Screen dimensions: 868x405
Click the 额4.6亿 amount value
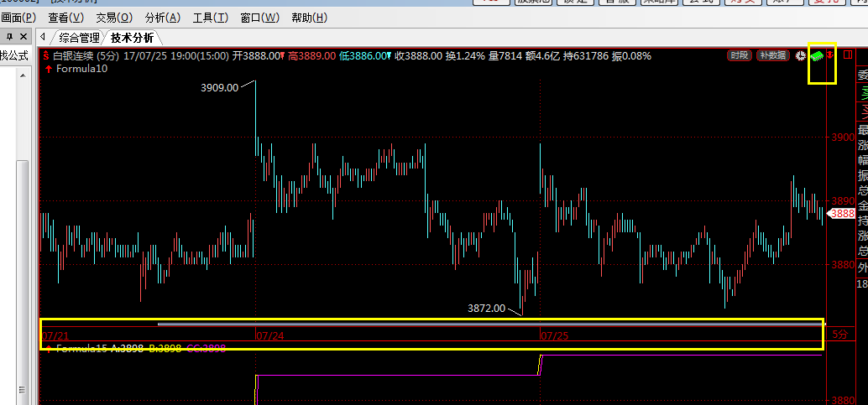pyautogui.click(x=542, y=56)
